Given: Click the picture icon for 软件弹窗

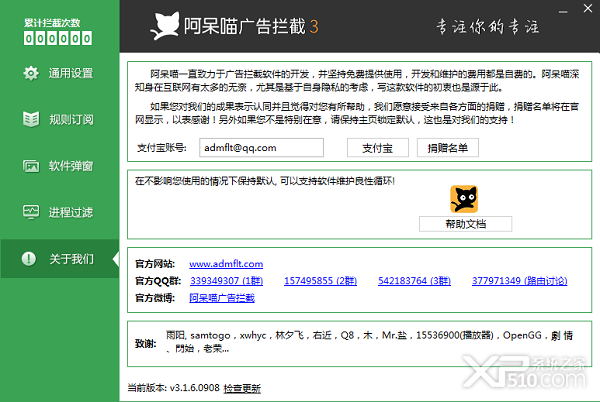Looking at the screenshot, I should point(31,166).
